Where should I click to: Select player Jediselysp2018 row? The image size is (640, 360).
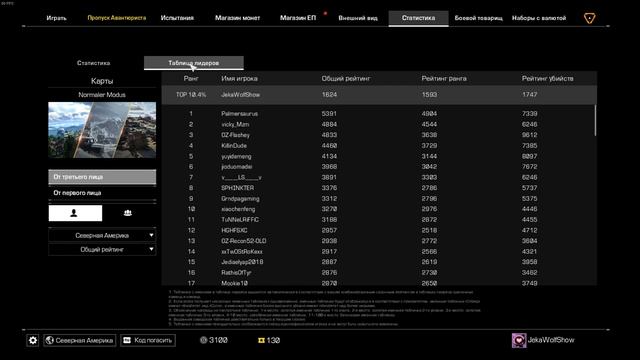point(378,262)
